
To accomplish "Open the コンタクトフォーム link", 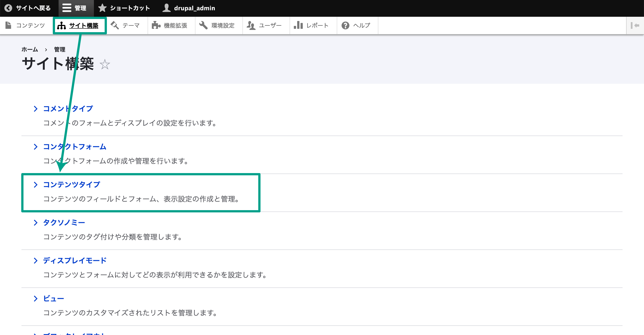I will [75, 147].
